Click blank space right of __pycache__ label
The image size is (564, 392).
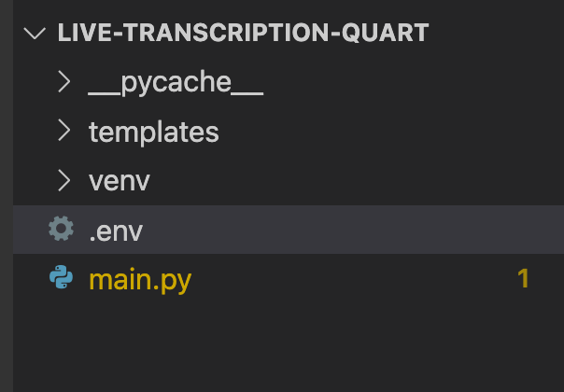tap(414, 82)
